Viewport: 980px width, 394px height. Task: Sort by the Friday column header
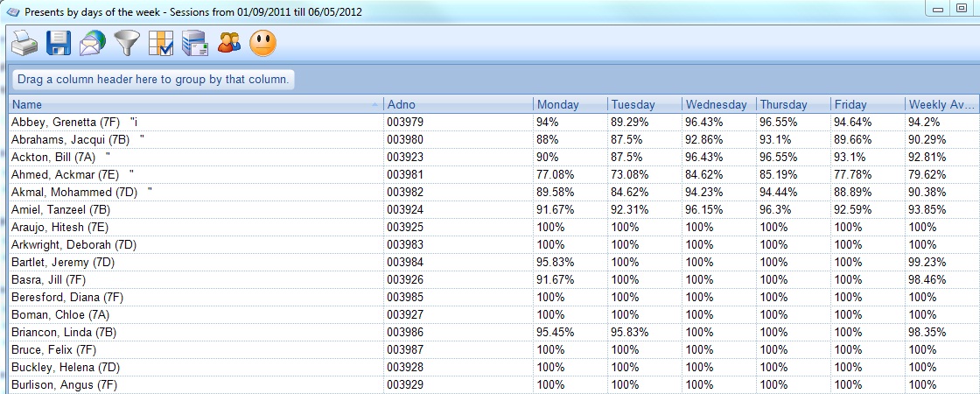click(867, 104)
